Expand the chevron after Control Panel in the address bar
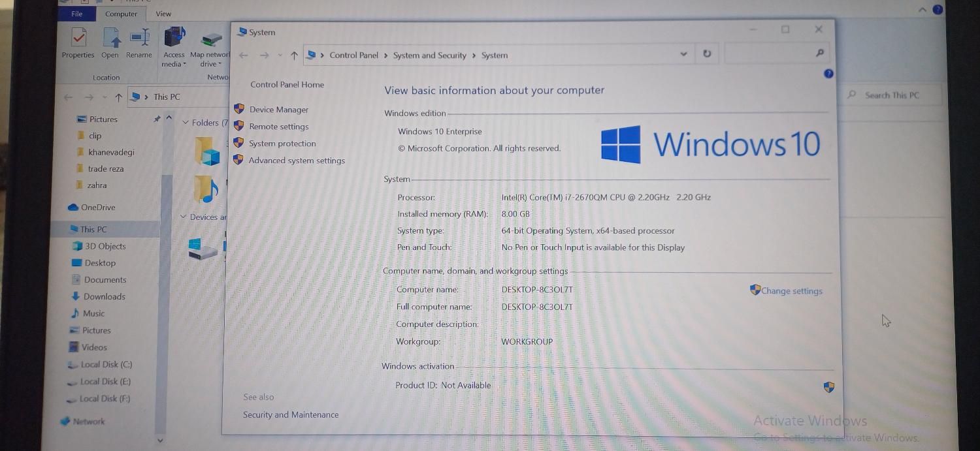 [386, 55]
